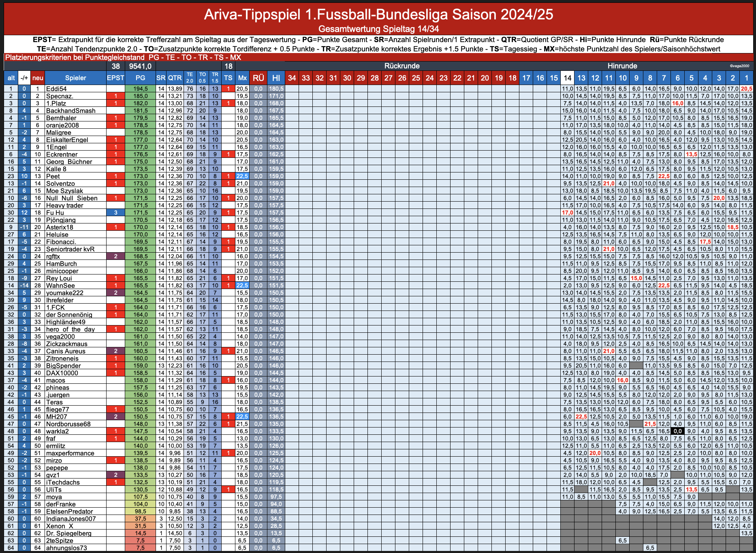Click player name 'der Sonnenönig'
Image resolution: width=756 pixels, height=553 pixels.
[69, 315]
